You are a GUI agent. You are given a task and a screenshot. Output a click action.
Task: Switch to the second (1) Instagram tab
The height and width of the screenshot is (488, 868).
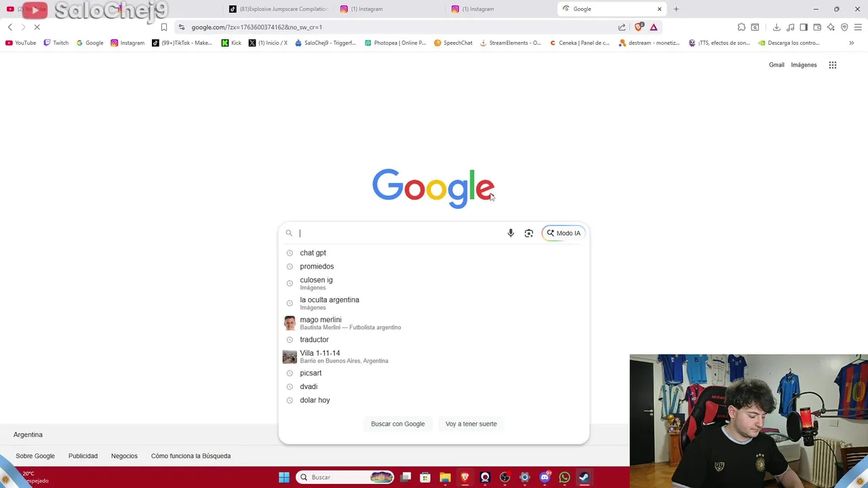(500, 9)
